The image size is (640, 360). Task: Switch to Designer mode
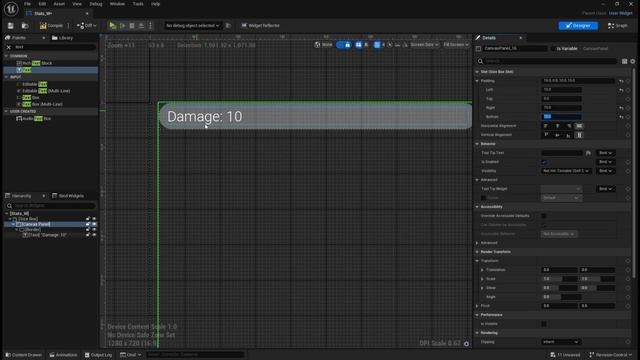tap(578, 26)
